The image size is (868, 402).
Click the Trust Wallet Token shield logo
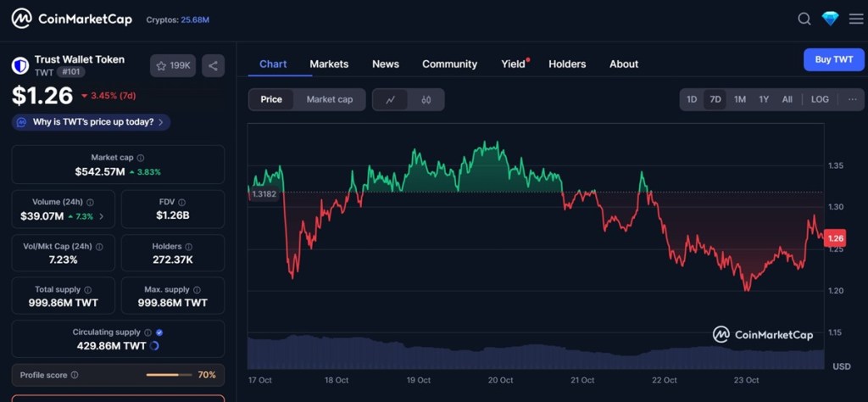[x=20, y=66]
